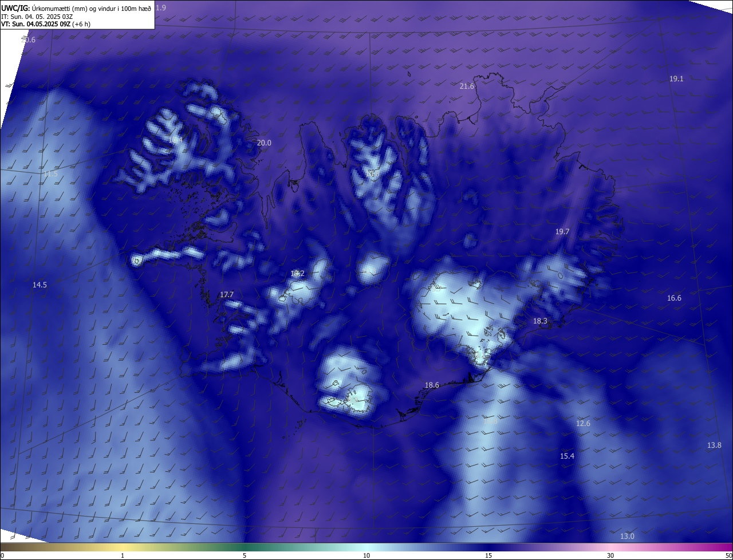733x560 pixels.
Task: Click the colour scale tick label 30
Action: (610, 555)
